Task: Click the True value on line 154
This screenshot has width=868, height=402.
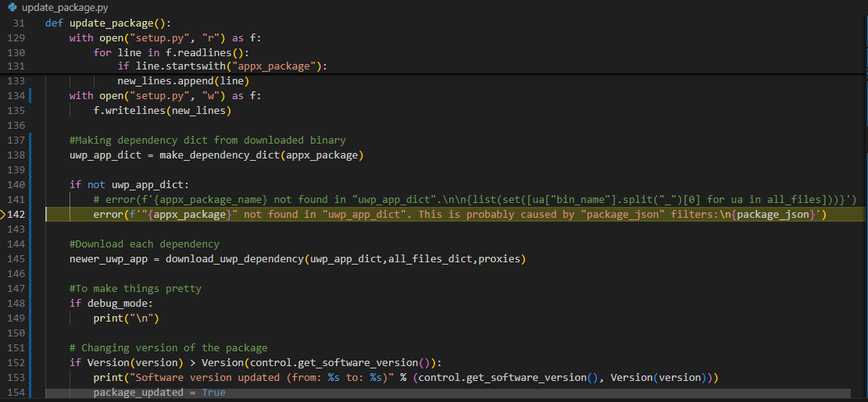Action: point(213,392)
